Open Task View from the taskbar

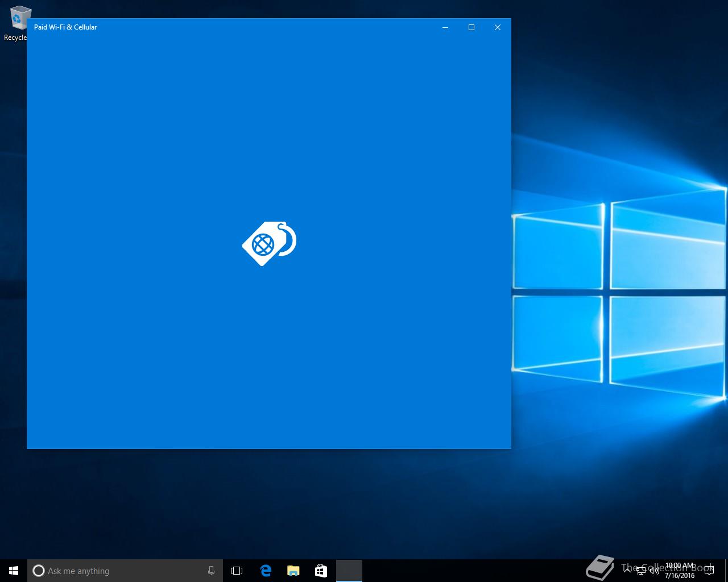point(237,571)
